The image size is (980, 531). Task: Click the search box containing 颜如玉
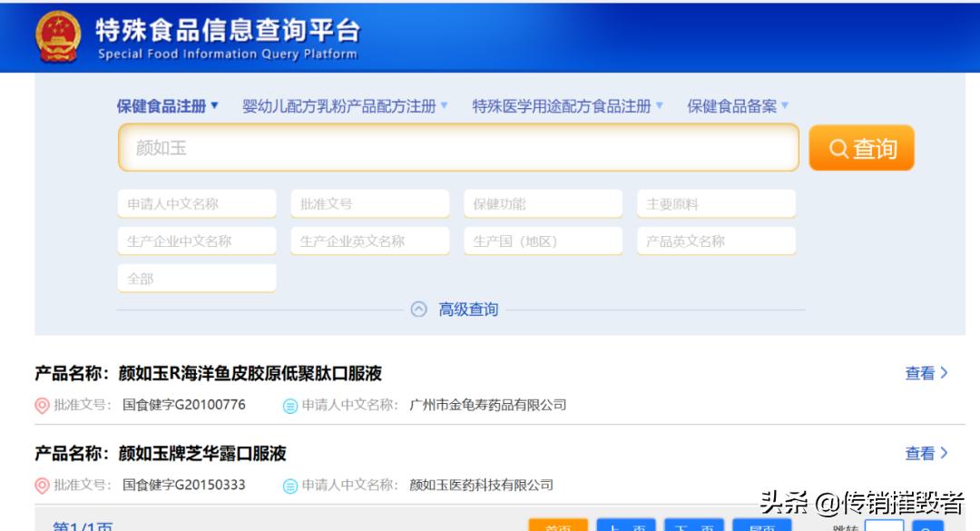454,148
